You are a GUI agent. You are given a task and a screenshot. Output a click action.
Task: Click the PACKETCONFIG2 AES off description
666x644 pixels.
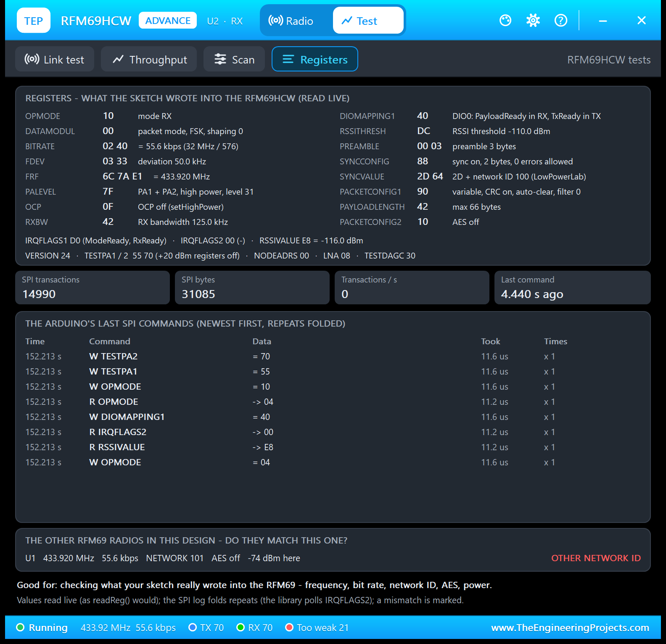466,222
